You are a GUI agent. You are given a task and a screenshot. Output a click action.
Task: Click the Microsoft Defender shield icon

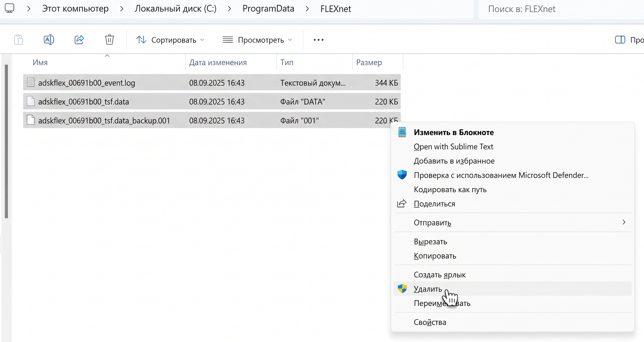click(402, 175)
